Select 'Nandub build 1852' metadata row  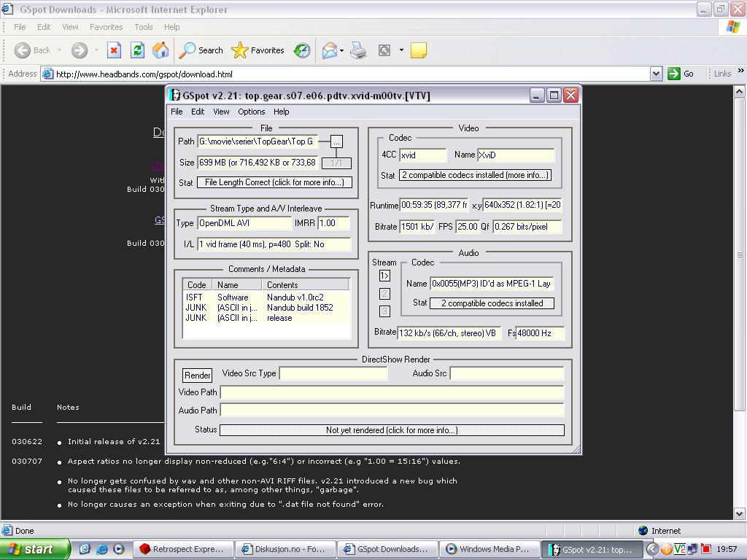pyautogui.click(x=266, y=308)
